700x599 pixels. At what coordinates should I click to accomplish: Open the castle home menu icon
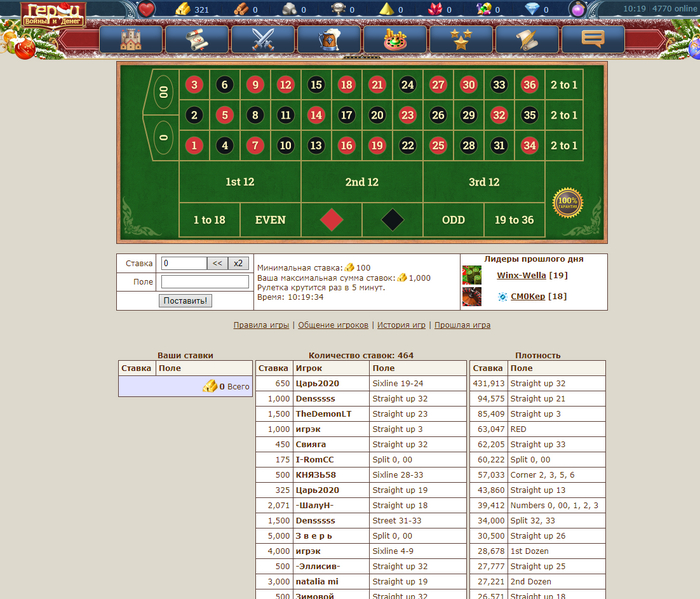[x=131, y=40]
